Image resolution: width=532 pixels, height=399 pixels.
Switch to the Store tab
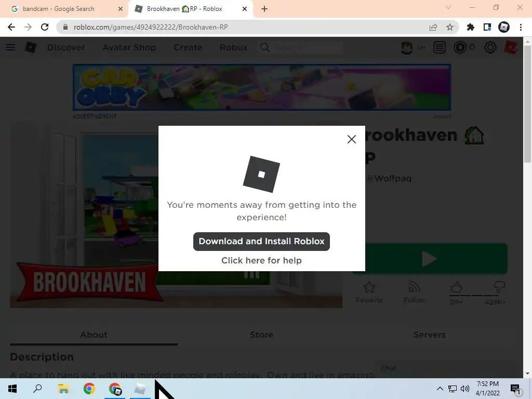[261, 335]
